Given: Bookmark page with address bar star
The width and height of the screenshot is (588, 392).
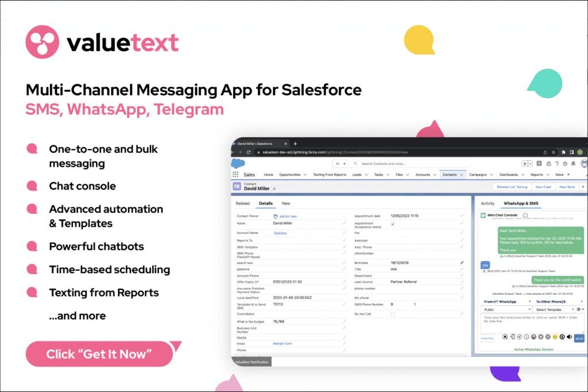Looking at the screenshot, I should 553,152.
